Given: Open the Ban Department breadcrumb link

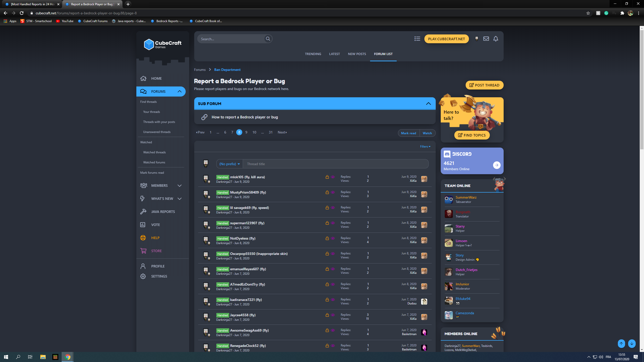Looking at the screenshot, I should click(x=227, y=70).
